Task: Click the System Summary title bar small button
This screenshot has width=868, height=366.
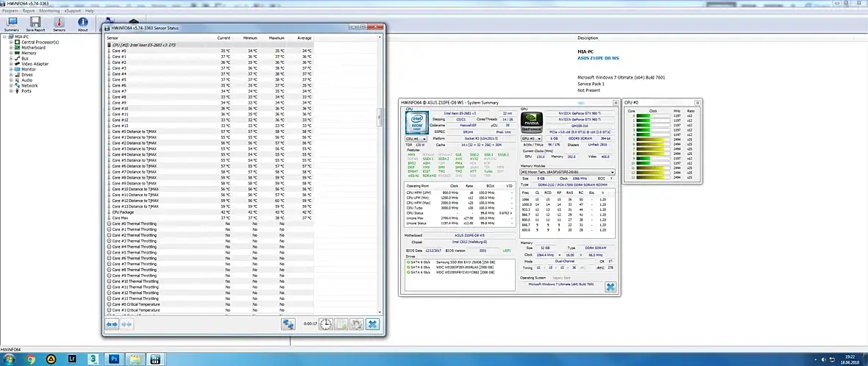Action: (616, 103)
